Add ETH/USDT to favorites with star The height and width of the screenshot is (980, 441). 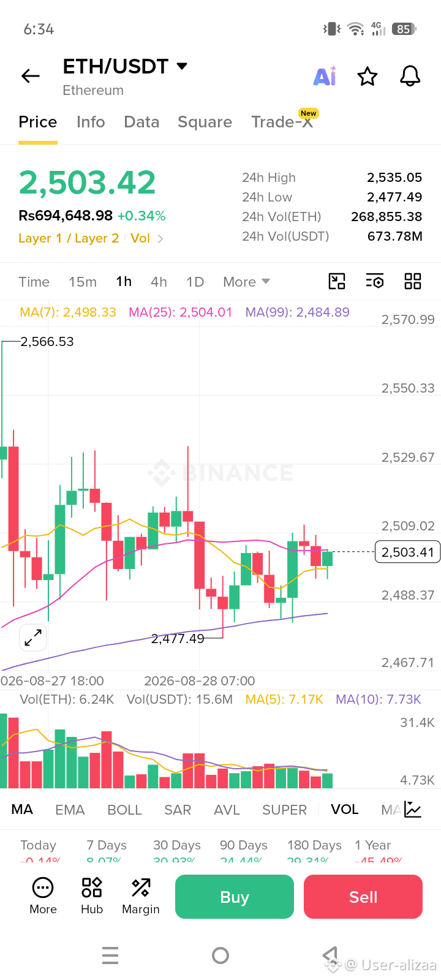coord(367,77)
